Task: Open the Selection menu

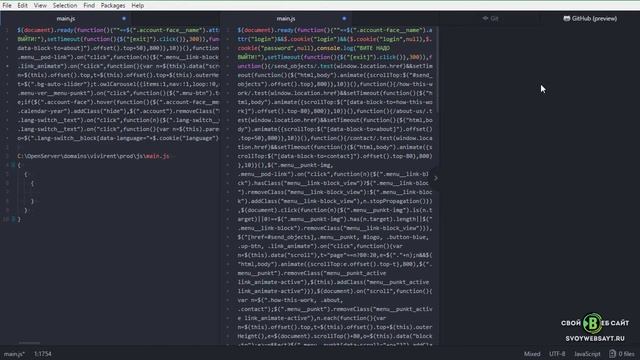Action: click(x=65, y=5)
